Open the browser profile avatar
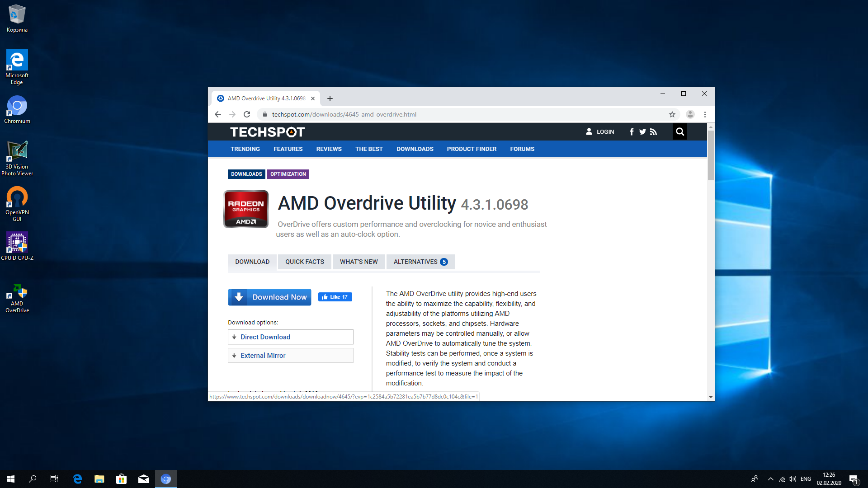 [690, 114]
